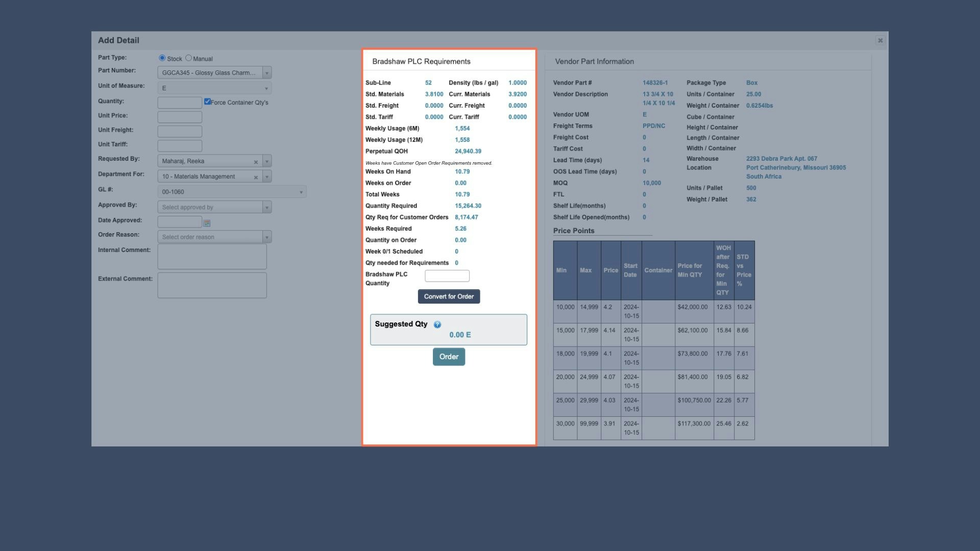
Task: Clear the Department For selection
Action: (x=256, y=176)
